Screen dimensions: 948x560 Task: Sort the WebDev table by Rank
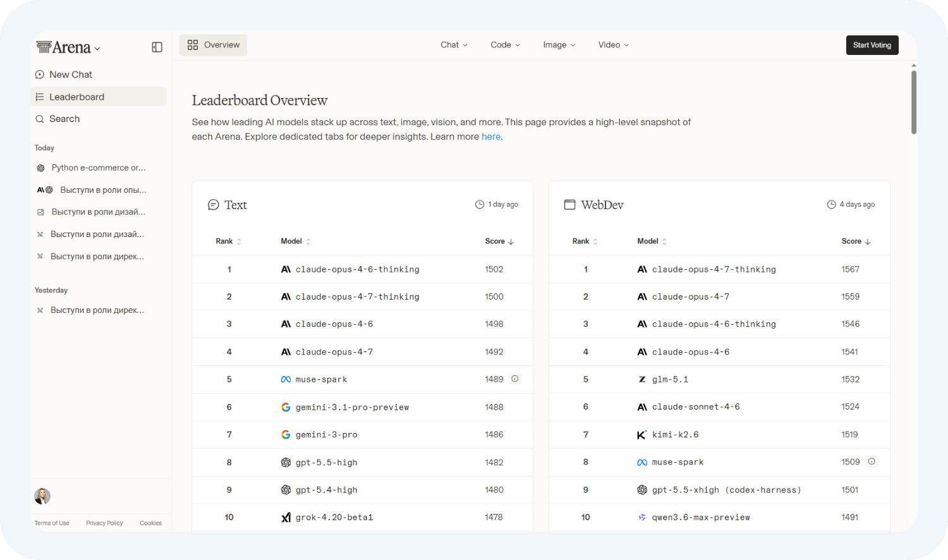tap(585, 241)
